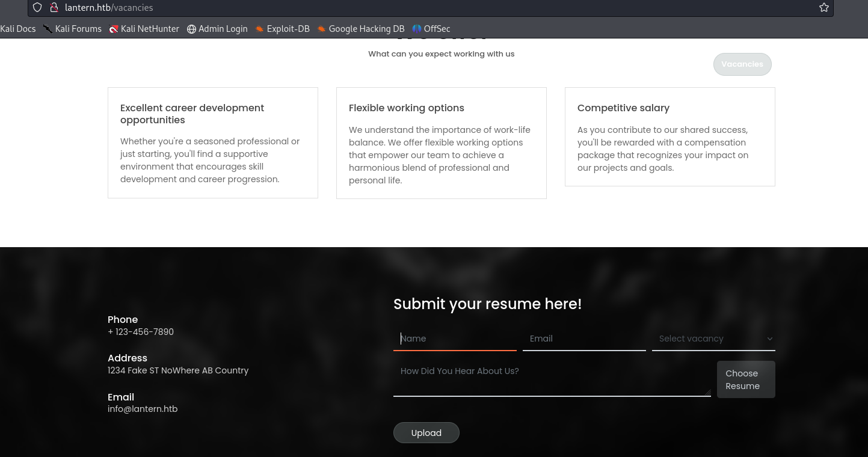Open the Admin Login bookmark
This screenshot has width=868, height=457.
[217, 29]
